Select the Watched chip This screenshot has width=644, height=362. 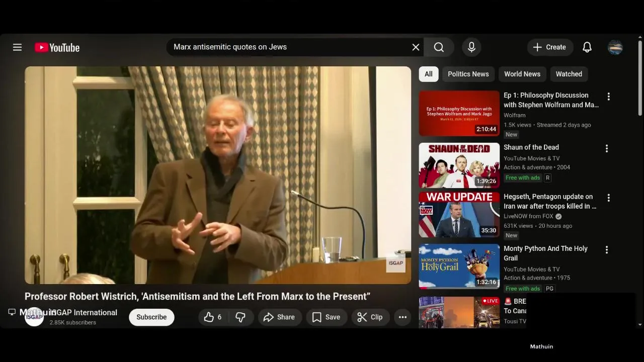tap(569, 74)
